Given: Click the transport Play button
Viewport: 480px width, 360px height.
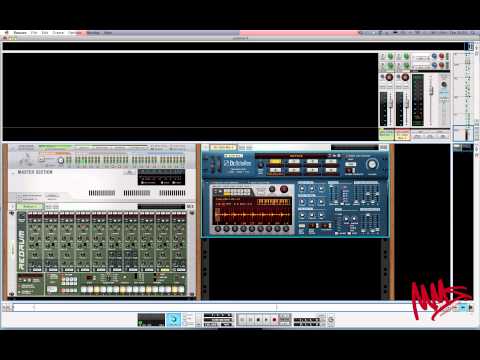Looking at the screenshot, I should tap(266, 320).
